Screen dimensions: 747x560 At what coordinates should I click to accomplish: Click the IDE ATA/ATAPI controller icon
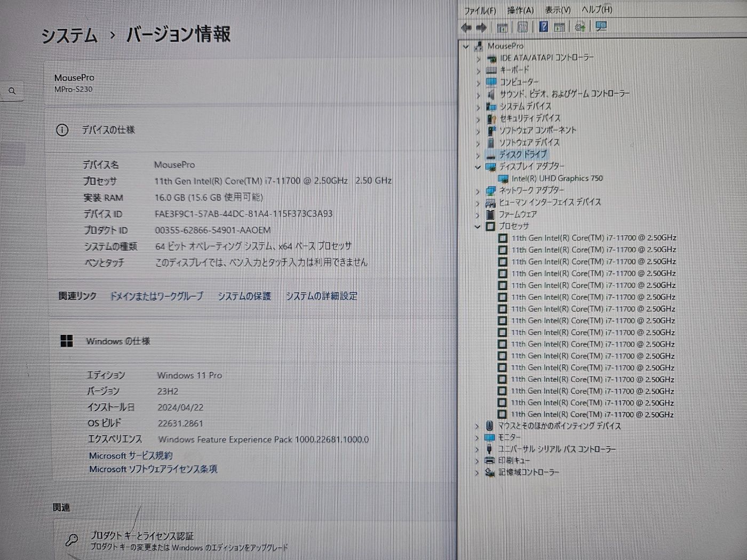tap(491, 58)
